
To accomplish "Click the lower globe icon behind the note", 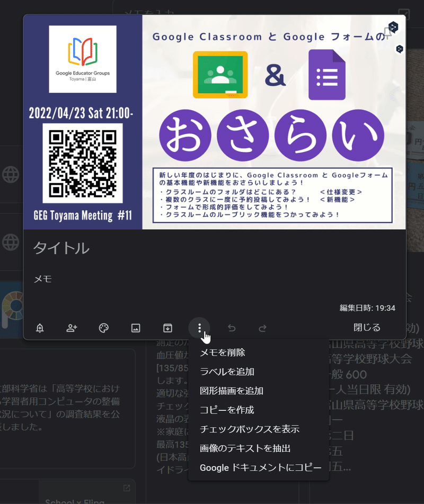I will tap(11, 242).
